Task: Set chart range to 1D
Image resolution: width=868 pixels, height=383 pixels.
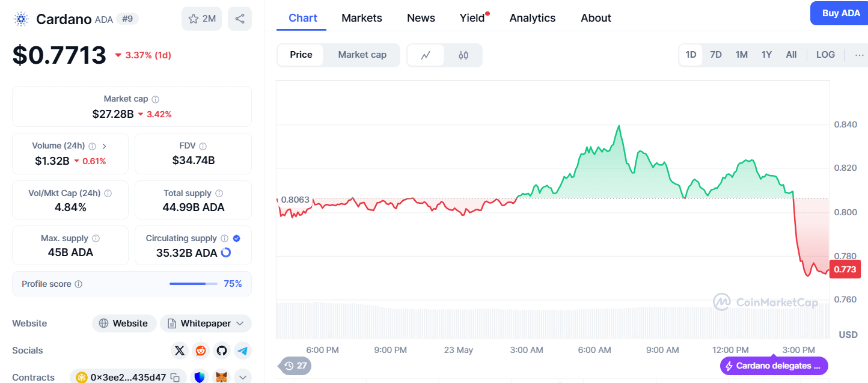Action: 691,55
